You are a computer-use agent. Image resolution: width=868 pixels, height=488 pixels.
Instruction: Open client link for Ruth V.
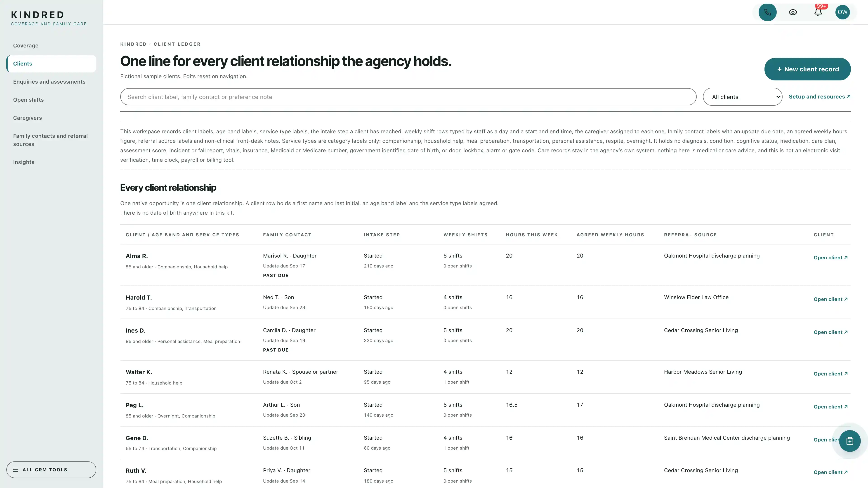(830, 472)
